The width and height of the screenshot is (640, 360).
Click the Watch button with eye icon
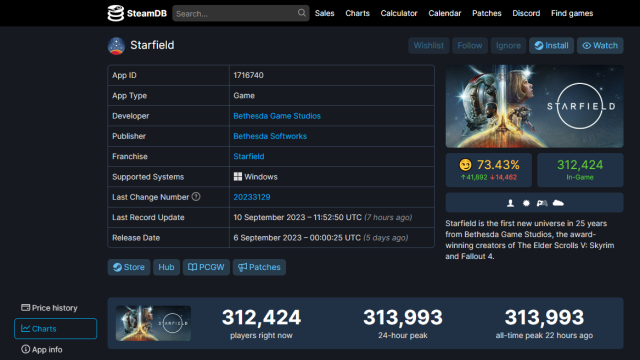tap(600, 45)
